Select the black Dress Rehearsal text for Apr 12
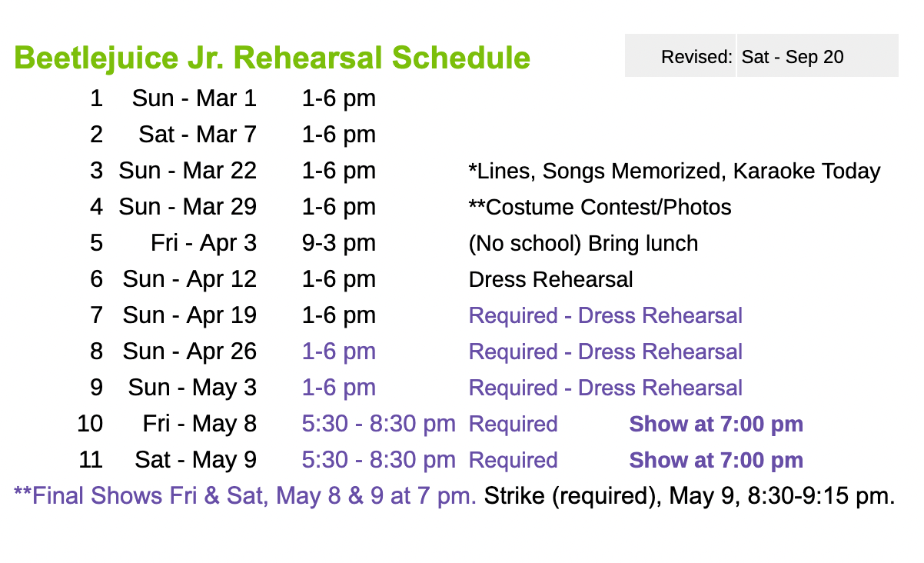924x563 pixels. coord(550,279)
